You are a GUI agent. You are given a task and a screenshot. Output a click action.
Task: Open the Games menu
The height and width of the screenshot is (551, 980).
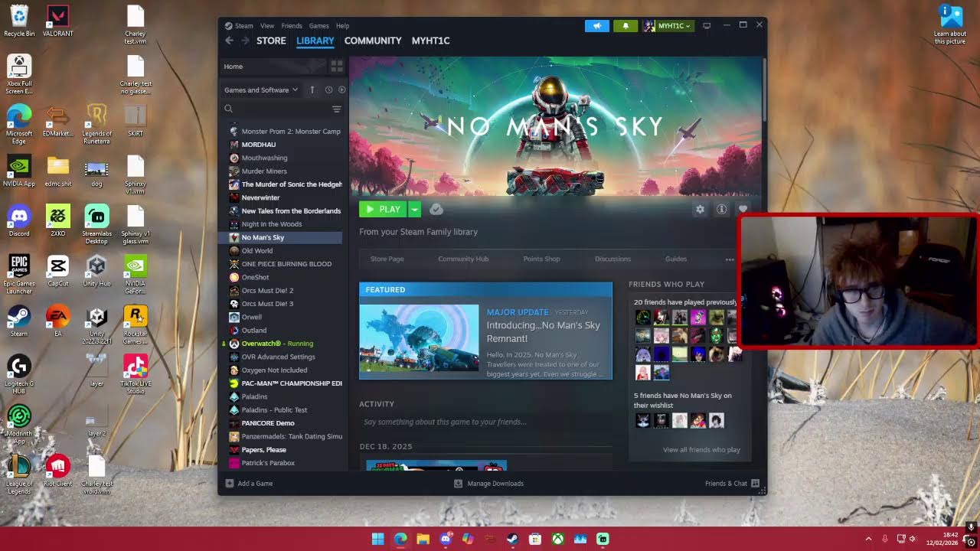pos(319,26)
